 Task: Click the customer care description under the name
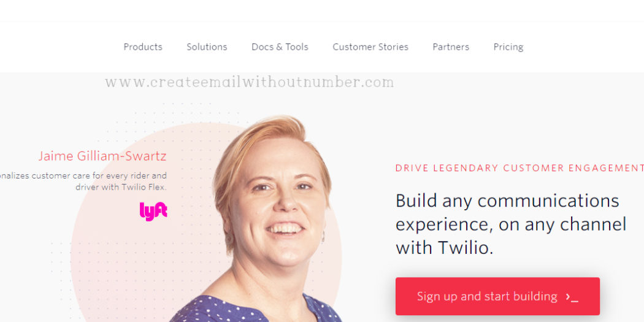(83, 181)
